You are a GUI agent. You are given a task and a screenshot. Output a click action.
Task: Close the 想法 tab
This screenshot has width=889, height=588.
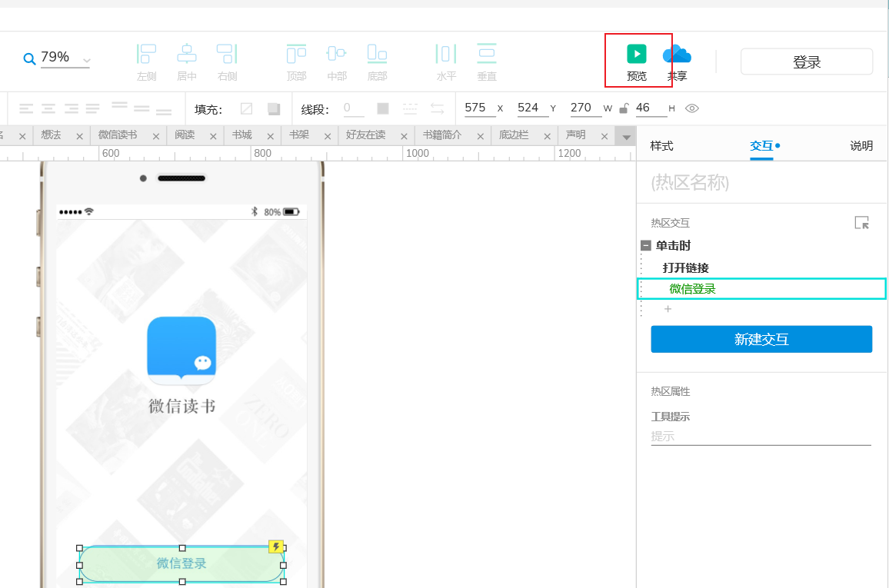coord(79,137)
